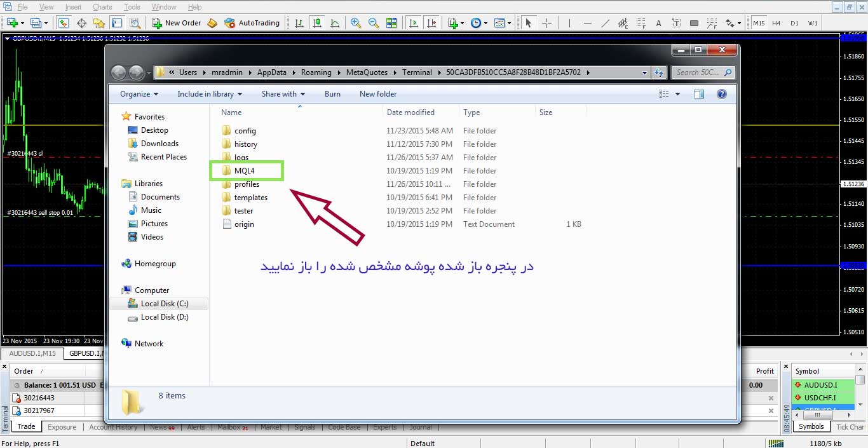This screenshot has height=448, width=868.
Task: Close order 30216443 with its X
Action: [771, 398]
